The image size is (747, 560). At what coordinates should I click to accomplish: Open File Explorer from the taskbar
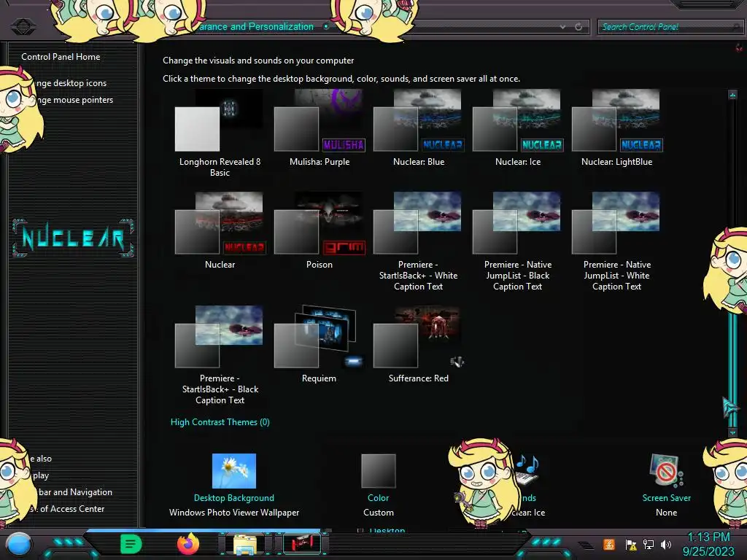[x=245, y=544]
